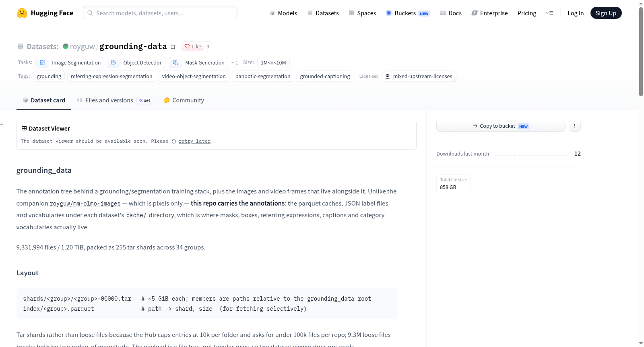Click the license bank icon

click(x=388, y=76)
